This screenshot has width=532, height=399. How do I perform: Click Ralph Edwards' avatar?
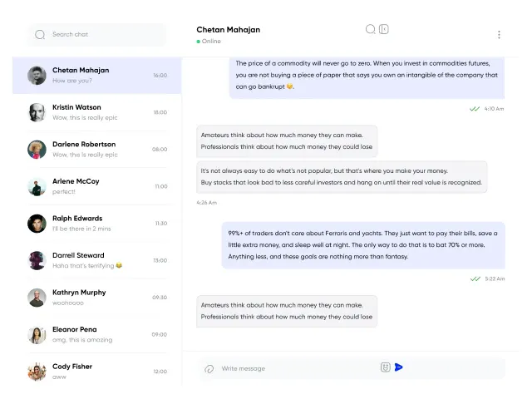pos(37,224)
